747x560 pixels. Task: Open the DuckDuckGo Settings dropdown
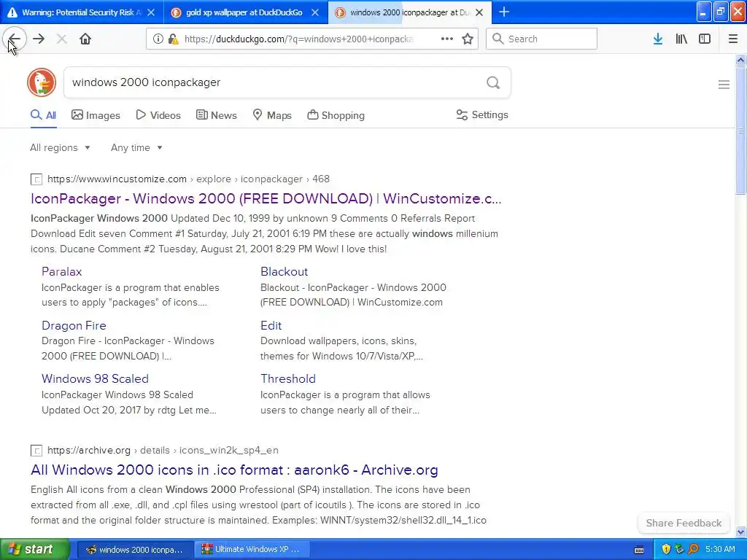tap(482, 114)
